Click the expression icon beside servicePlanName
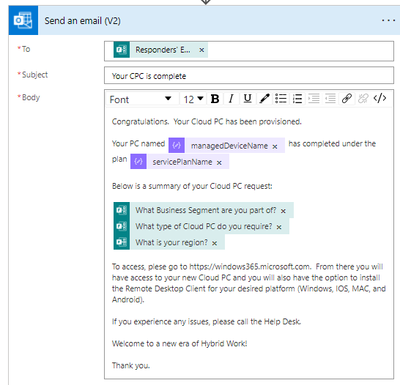Screen dimensions: 400x385 pyautogui.click(x=138, y=161)
